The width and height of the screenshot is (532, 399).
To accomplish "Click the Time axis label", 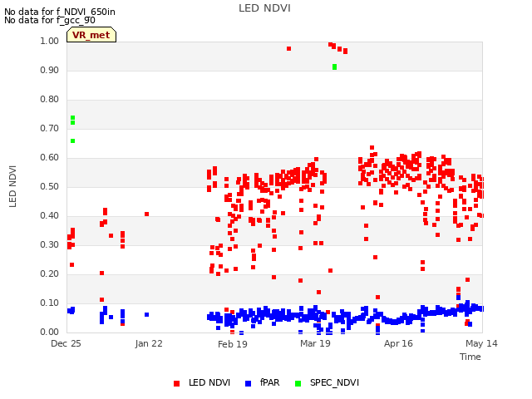I will [x=470, y=357].
